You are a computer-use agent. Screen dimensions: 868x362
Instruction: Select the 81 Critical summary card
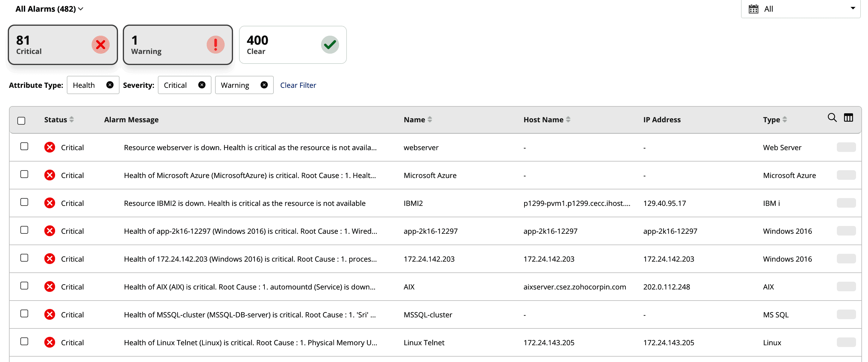(63, 45)
